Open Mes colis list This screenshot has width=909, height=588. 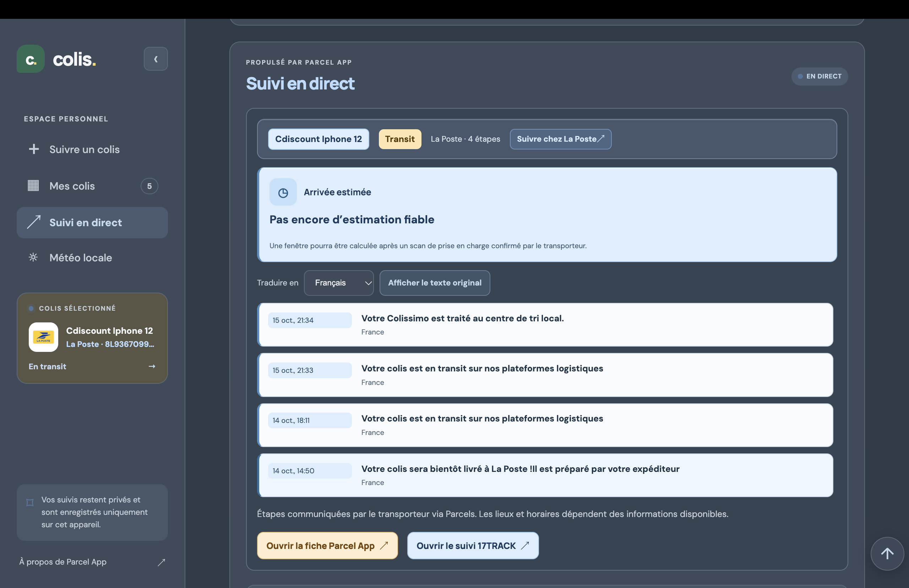92,186
